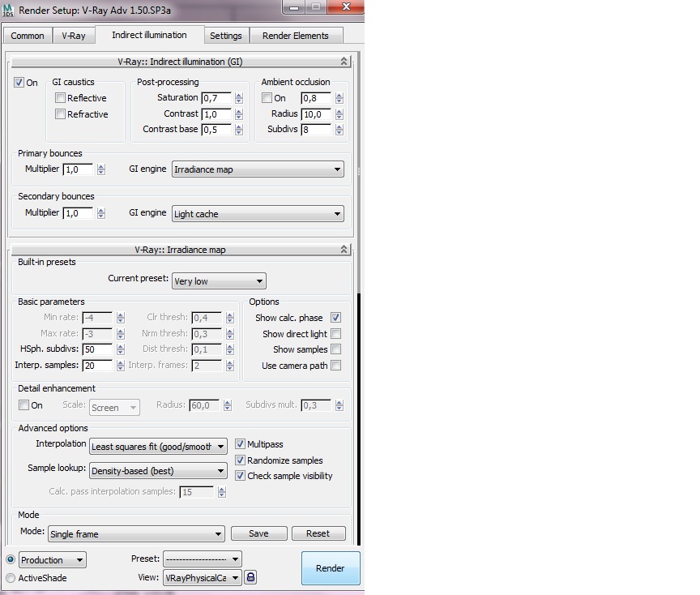The image size is (700, 595).
Task: Click the HSph. subdivs value field
Action: [x=97, y=349]
